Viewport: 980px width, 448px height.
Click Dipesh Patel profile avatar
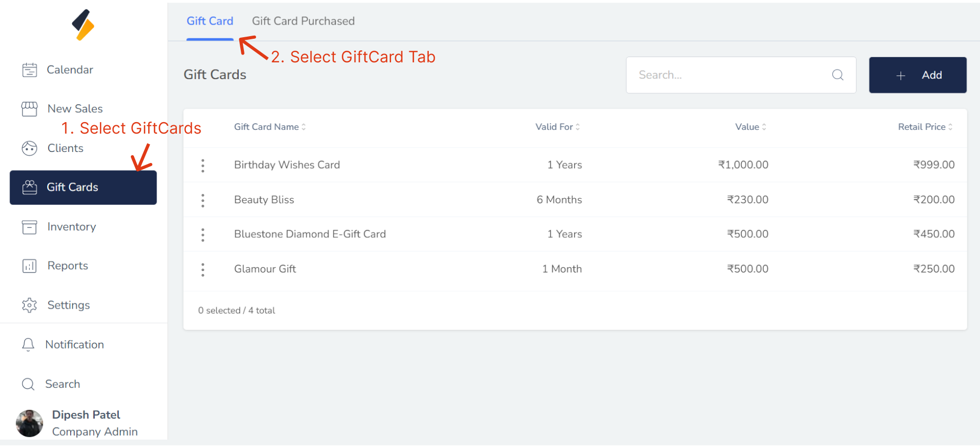[29, 423]
